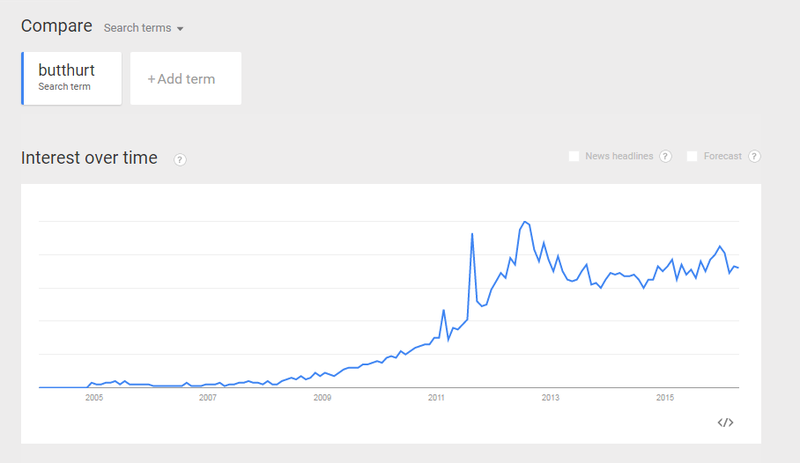The width and height of the screenshot is (800, 463).
Task: Enable the News headlines checkbox
Action: click(574, 156)
